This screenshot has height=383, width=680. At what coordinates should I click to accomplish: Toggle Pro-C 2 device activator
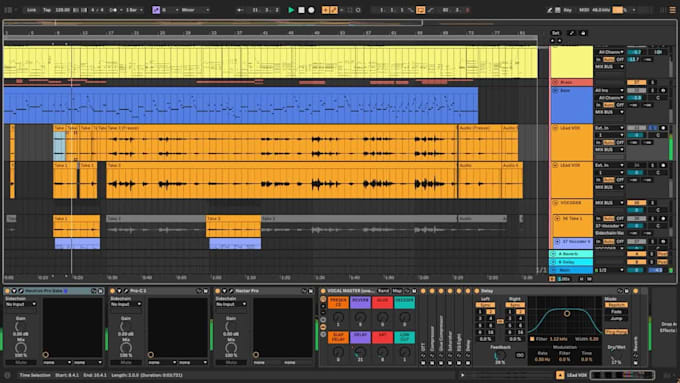click(112, 291)
